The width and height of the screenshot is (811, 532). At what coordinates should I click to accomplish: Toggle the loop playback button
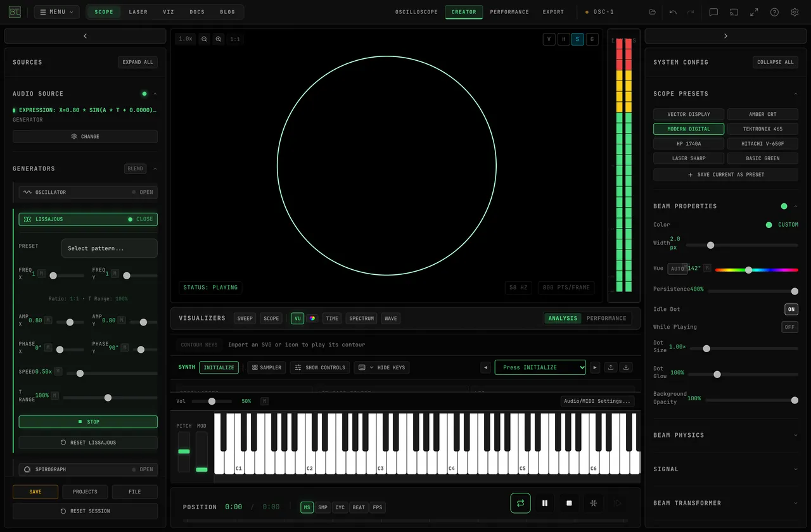pyautogui.click(x=520, y=503)
